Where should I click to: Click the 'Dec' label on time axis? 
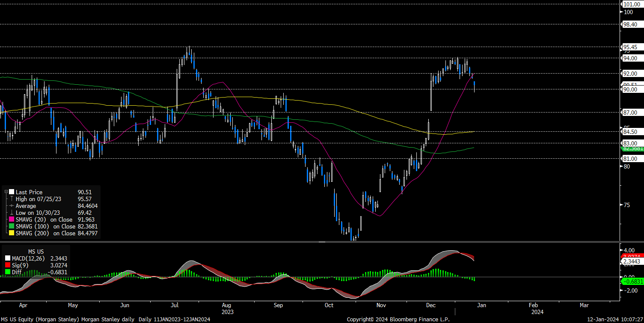431,305
